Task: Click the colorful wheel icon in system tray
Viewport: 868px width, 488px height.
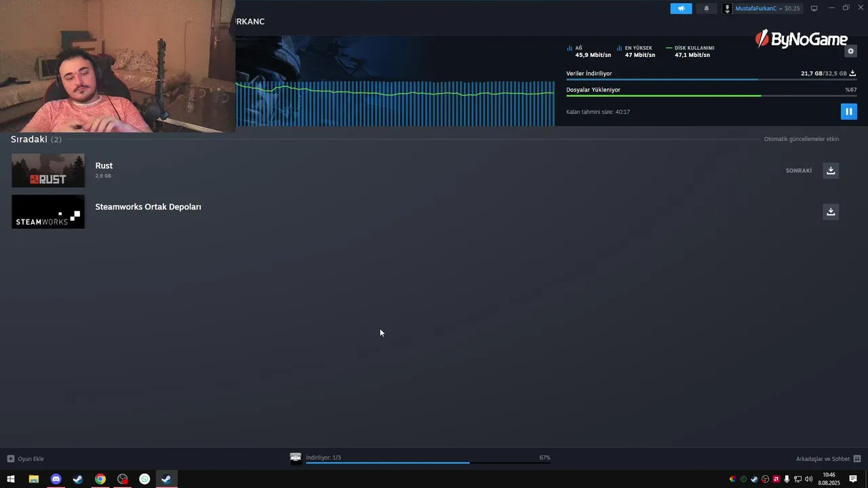Action: tap(732, 479)
